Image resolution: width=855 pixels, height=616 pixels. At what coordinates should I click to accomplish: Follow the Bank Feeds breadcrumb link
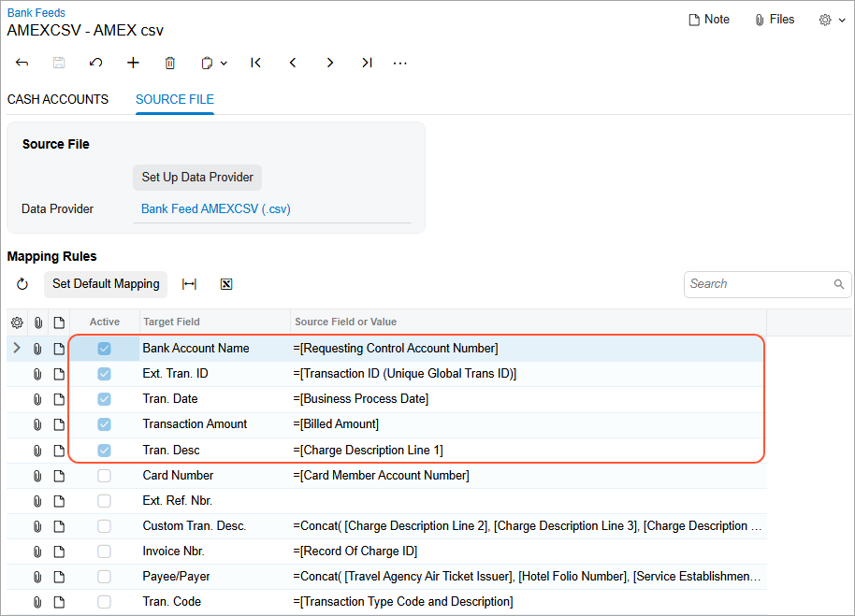coord(36,12)
